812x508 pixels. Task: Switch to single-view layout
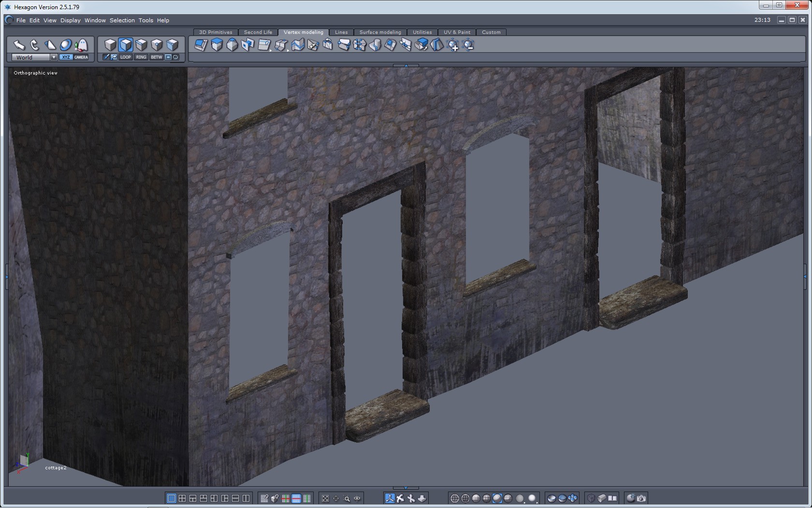[x=172, y=498]
